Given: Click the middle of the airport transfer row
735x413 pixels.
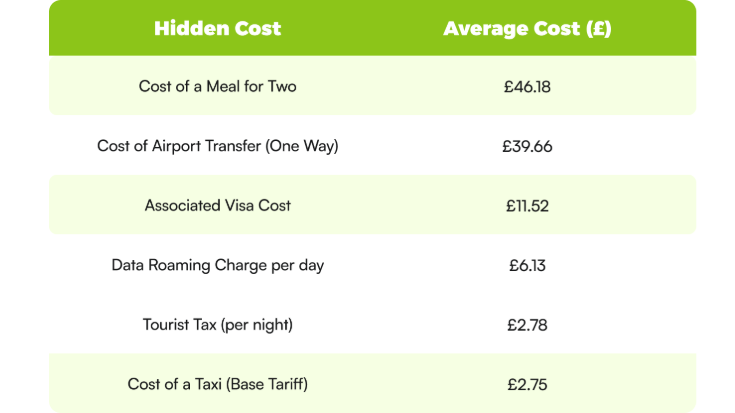Looking at the screenshot, I should (372, 146).
